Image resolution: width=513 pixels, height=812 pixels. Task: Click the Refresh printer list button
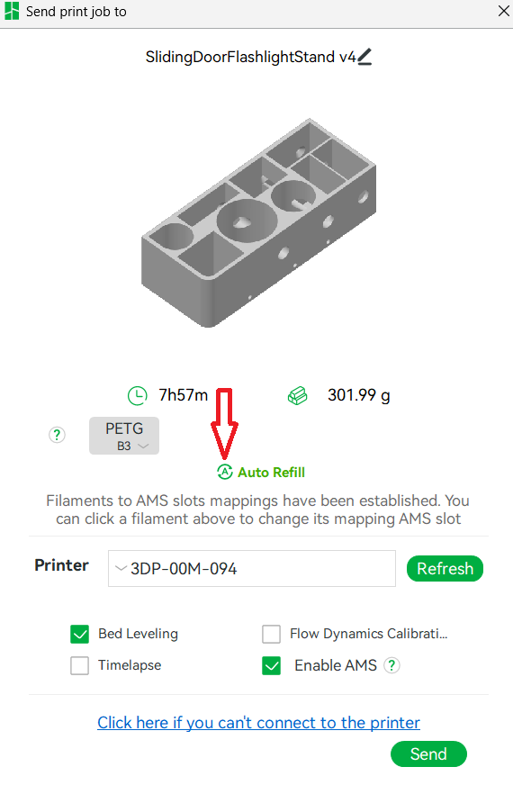[445, 569]
